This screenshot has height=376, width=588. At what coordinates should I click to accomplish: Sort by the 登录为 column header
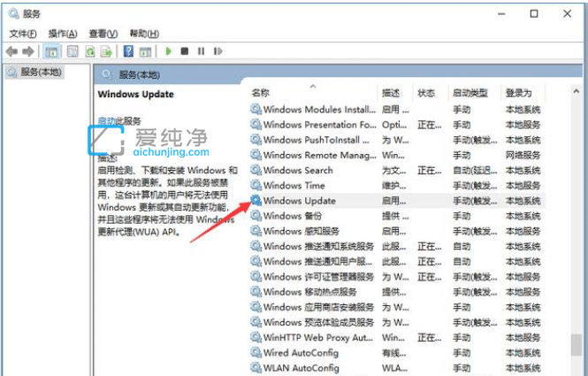pos(519,93)
